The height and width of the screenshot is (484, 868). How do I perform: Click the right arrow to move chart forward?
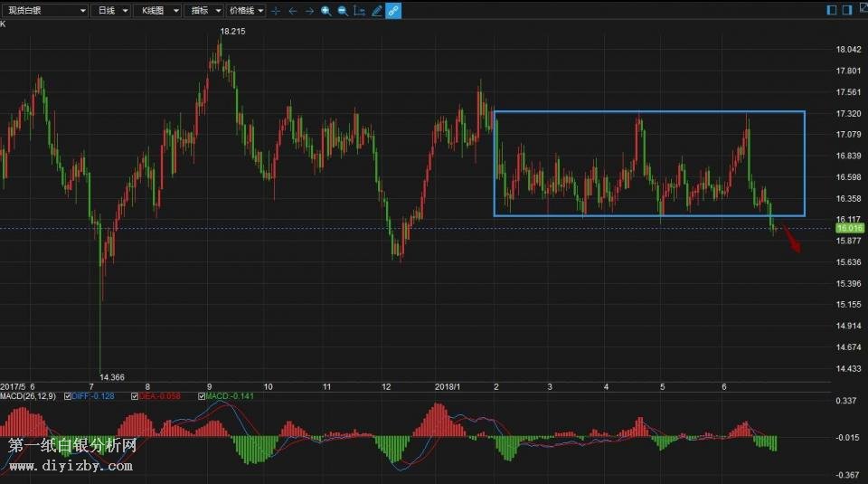(x=309, y=11)
